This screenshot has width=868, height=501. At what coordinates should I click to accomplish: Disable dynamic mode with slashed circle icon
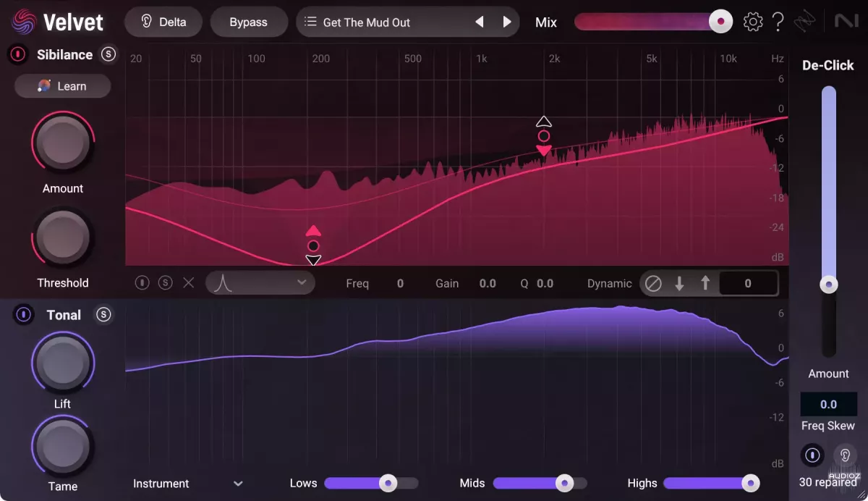point(653,284)
